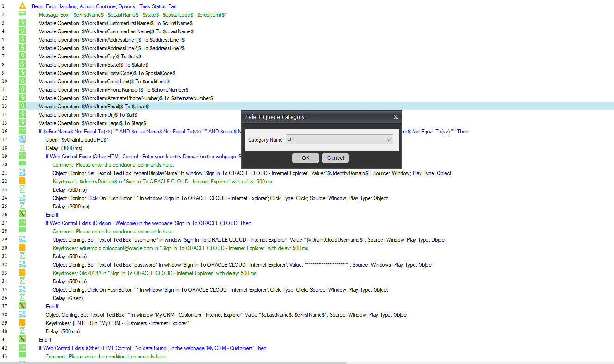614x364 pixels.
Task: Click the End If icon on line 26
Action: [22, 214]
